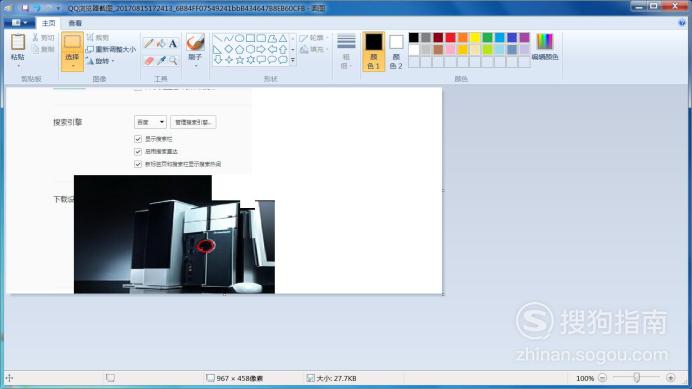Screen dimensions: 692x389
Task: Choose the Five-point star shape
Action: (240, 60)
